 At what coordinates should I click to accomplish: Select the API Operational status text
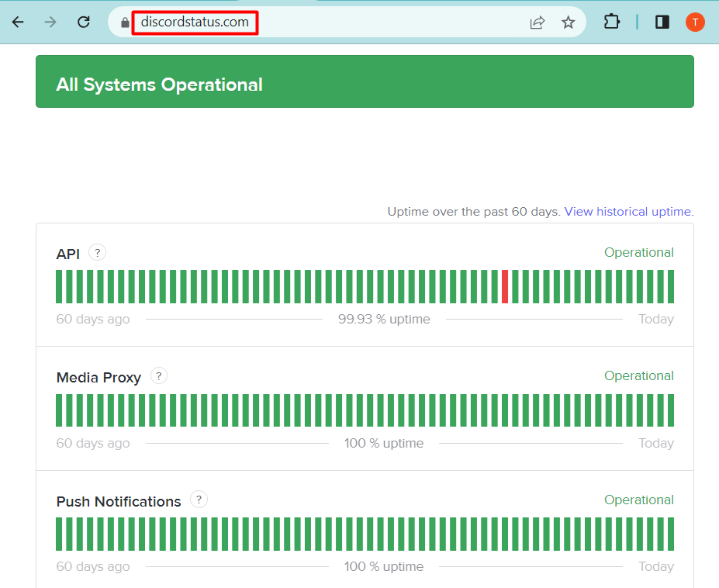click(639, 252)
